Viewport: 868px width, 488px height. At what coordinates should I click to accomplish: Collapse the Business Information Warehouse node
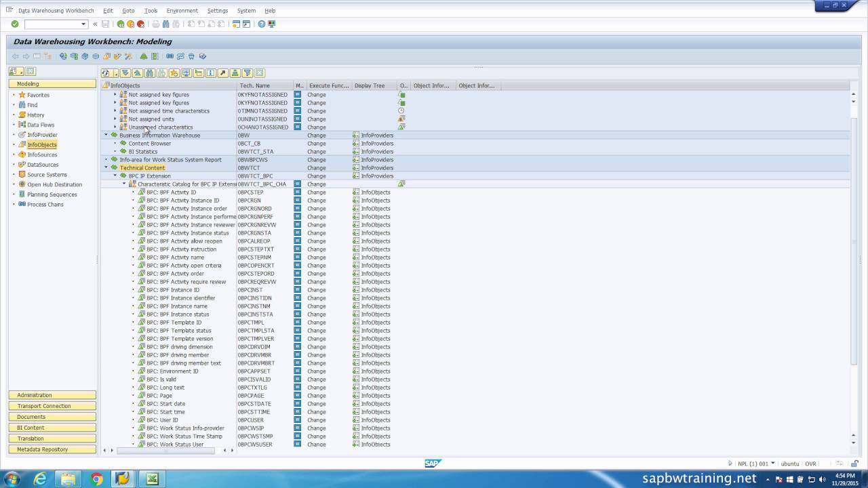(106, 135)
